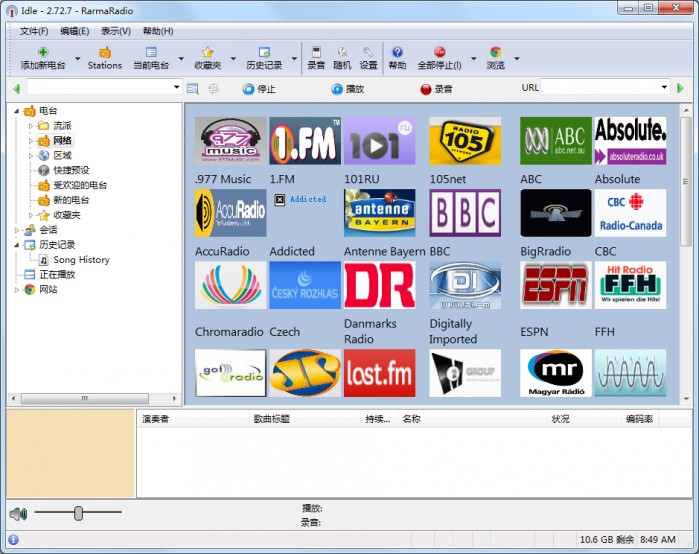
Task: Expand the Sessions (会话) tree node
Action: tap(16, 230)
